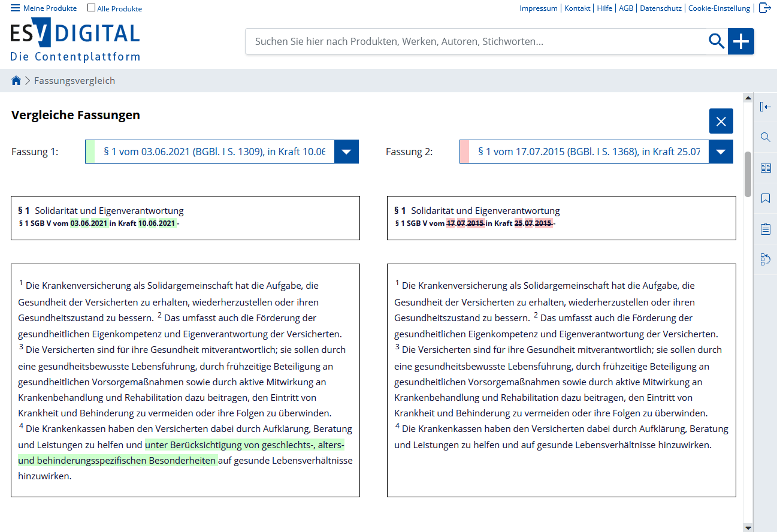This screenshot has width=777, height=532.
Task: Open the Kontakt link
Action: [x=578, y=8]
